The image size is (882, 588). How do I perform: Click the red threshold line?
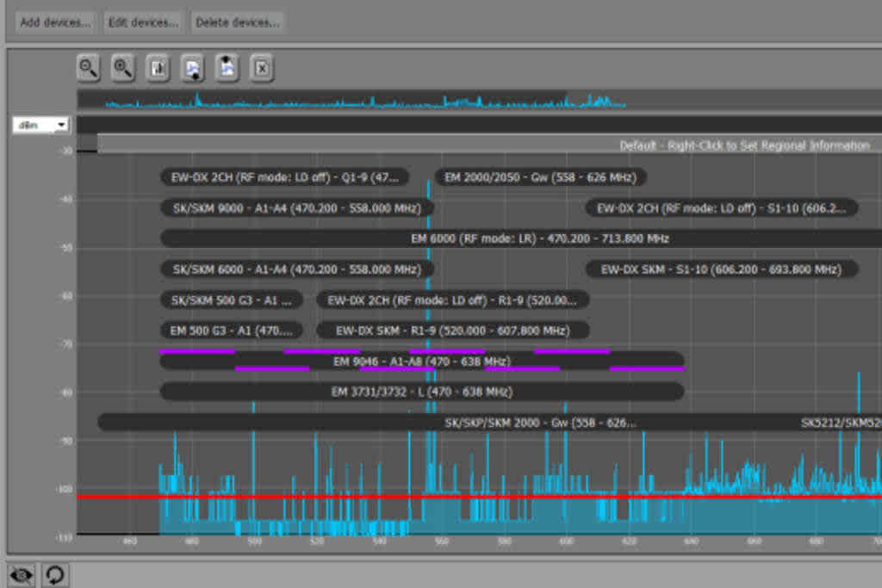tap(479, 497)
